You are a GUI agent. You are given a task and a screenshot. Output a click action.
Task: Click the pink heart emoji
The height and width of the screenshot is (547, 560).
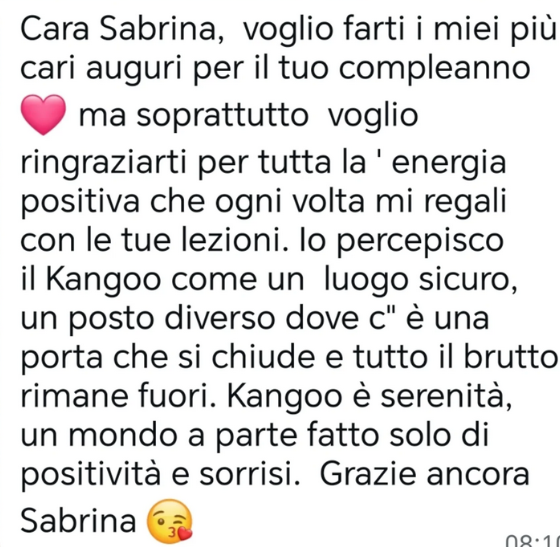click(x=44, y=115)
